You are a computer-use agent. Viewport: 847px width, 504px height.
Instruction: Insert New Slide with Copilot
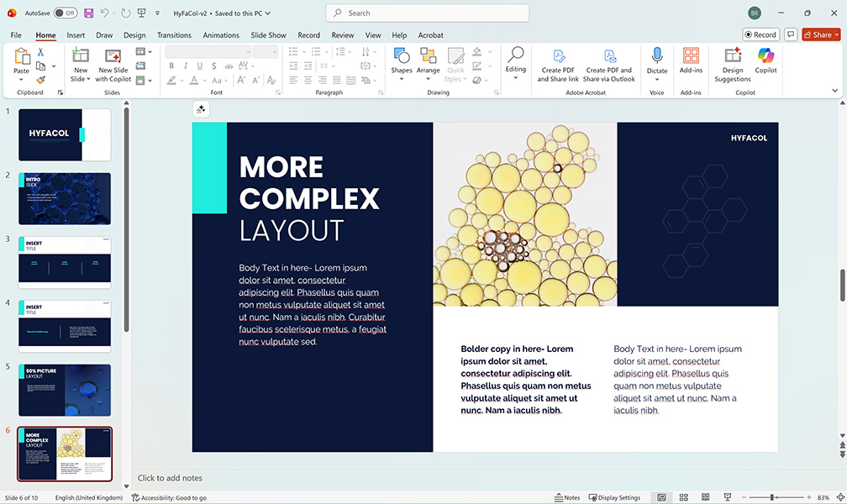point(113,62)
